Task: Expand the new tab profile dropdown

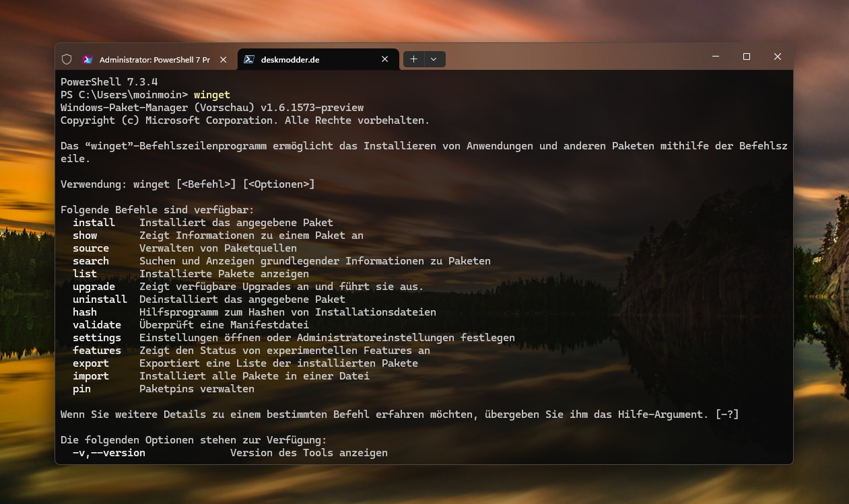Action: (434, 59)
